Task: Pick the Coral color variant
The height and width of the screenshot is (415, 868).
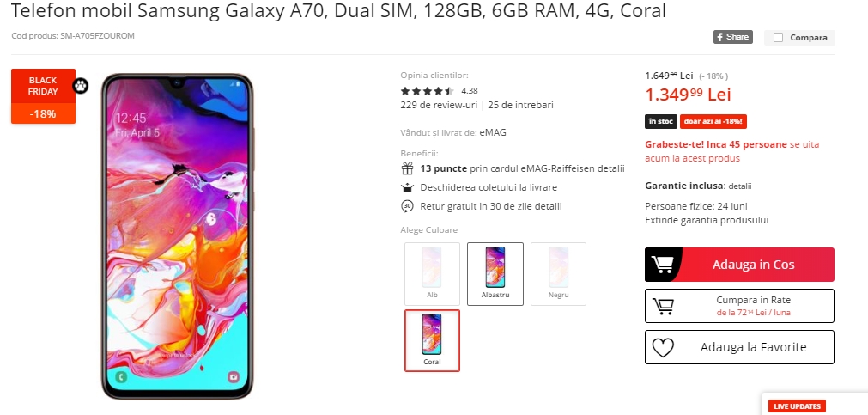Action: click(x=433, y=340)
